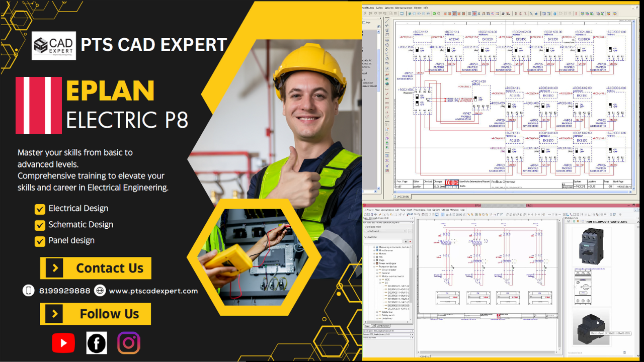Click the phone icon beside 8199929888

(x=29, y=291)
